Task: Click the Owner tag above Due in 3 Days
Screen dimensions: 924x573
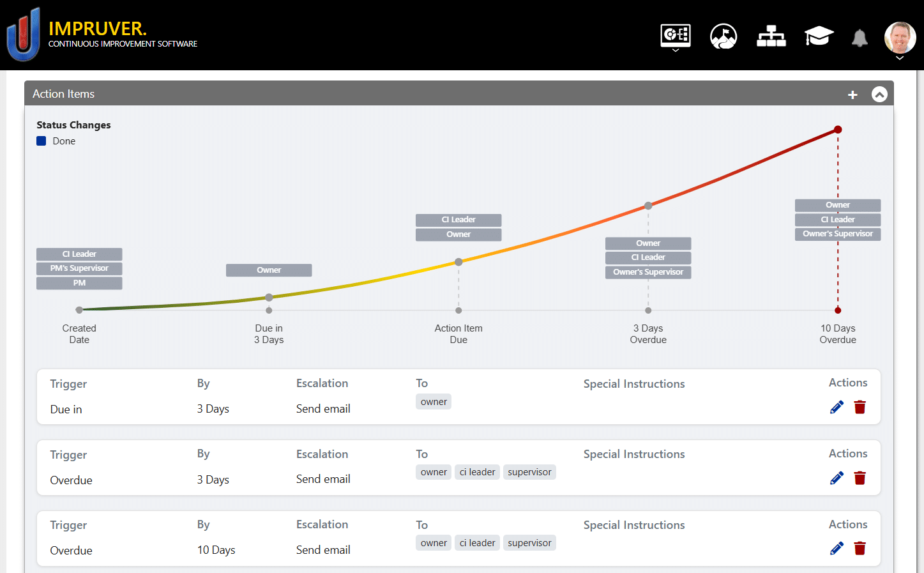Action: pyautogui.click(x=269, y=270)
